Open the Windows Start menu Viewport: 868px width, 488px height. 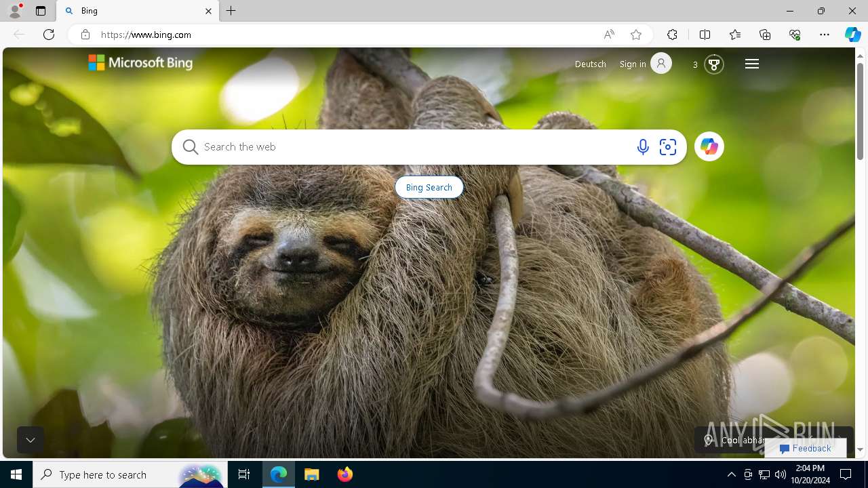[16, 474]
